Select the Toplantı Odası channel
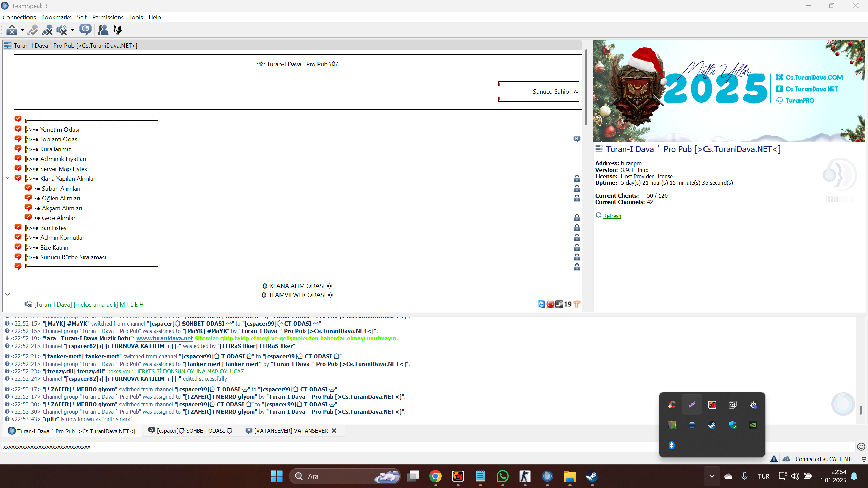 59,139
